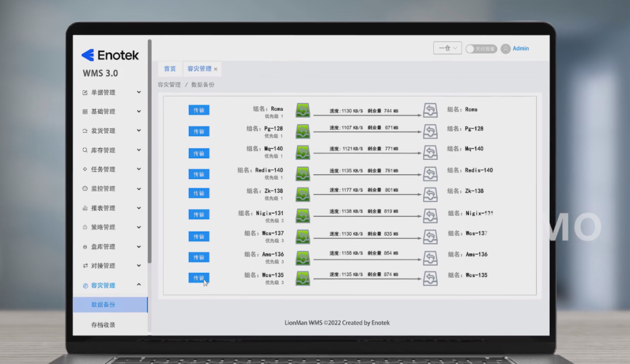Click 传输 button for Pg-128

[x=199, y=131]
